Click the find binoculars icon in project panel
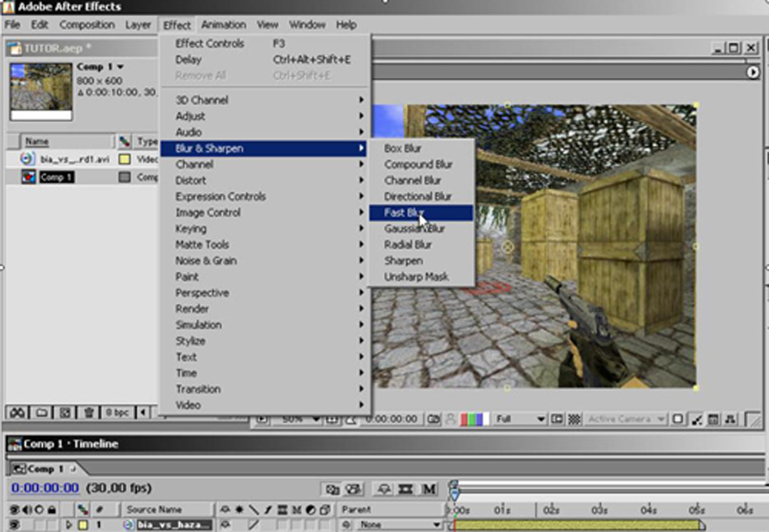Screen dimensions: 769x532 click(17, 412)
